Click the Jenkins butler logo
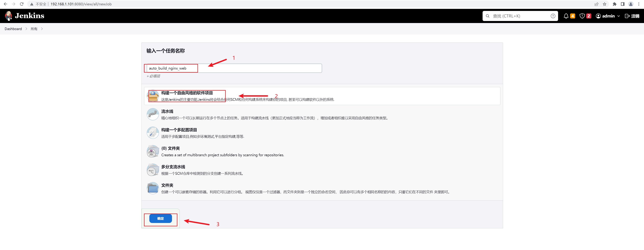Viewport: 644px width, 250px height. pos(9,16)
